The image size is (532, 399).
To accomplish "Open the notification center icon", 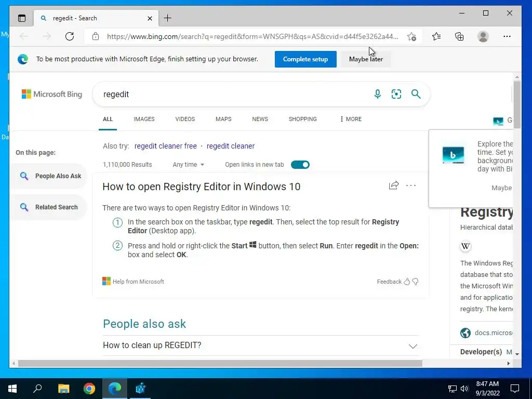I will click(x=515, y=389).
